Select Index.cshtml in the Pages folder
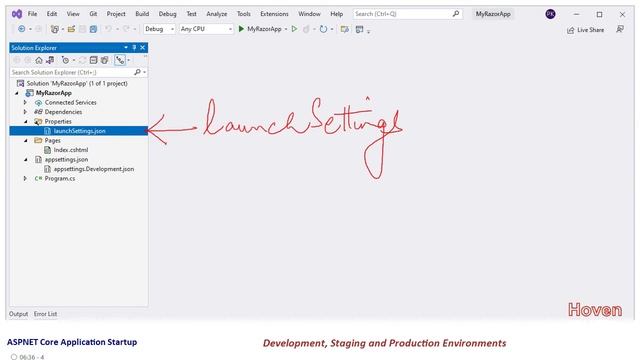 71,150
